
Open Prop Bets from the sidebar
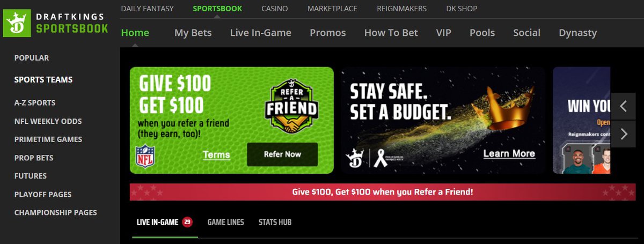tap(34, 158)
